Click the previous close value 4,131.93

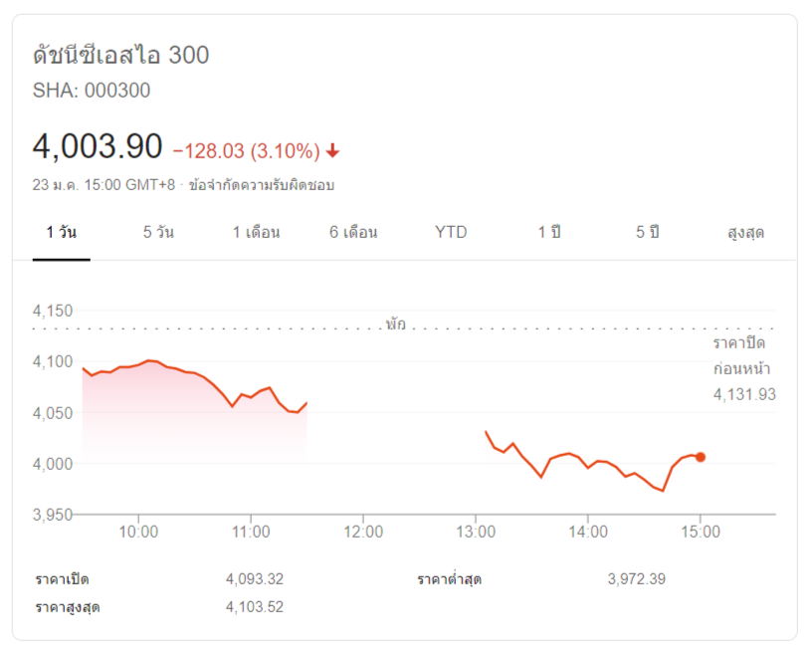[744, 395]
